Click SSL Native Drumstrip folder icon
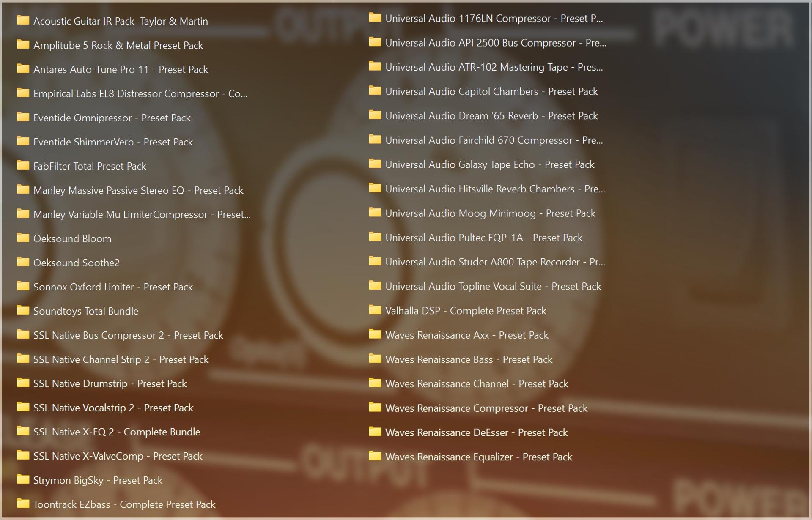 23,383
